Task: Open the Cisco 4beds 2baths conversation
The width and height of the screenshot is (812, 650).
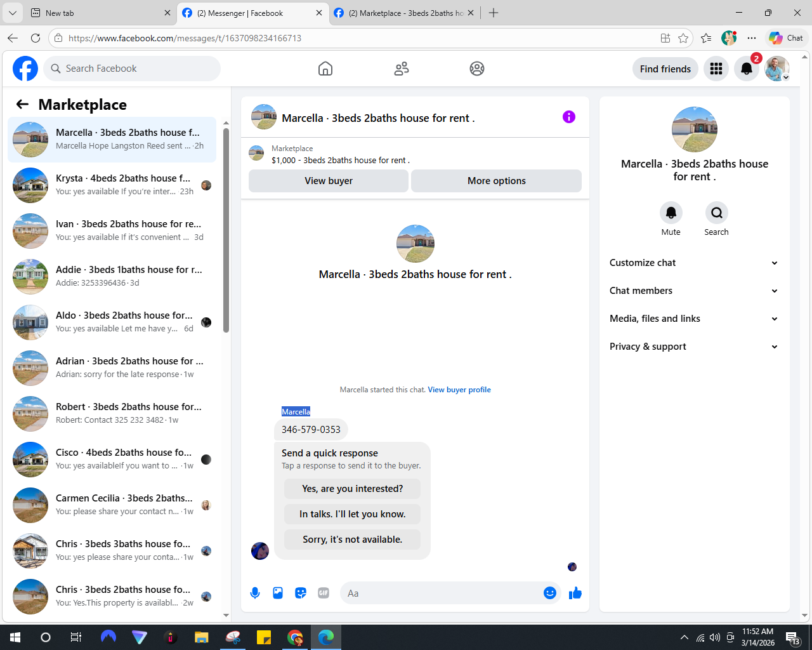Action: (x=112, y=460)
